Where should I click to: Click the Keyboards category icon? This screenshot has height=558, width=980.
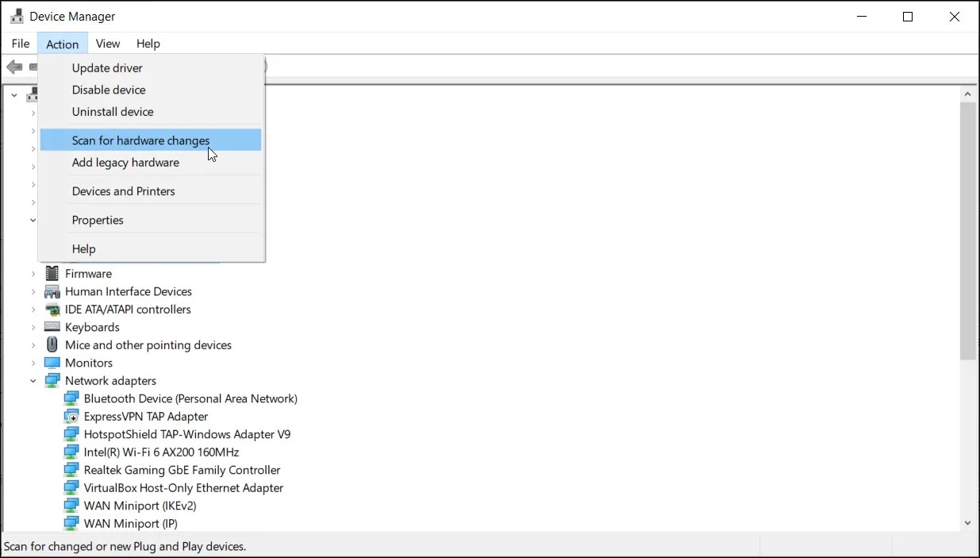pyautogui.click(x=52, y=327)
